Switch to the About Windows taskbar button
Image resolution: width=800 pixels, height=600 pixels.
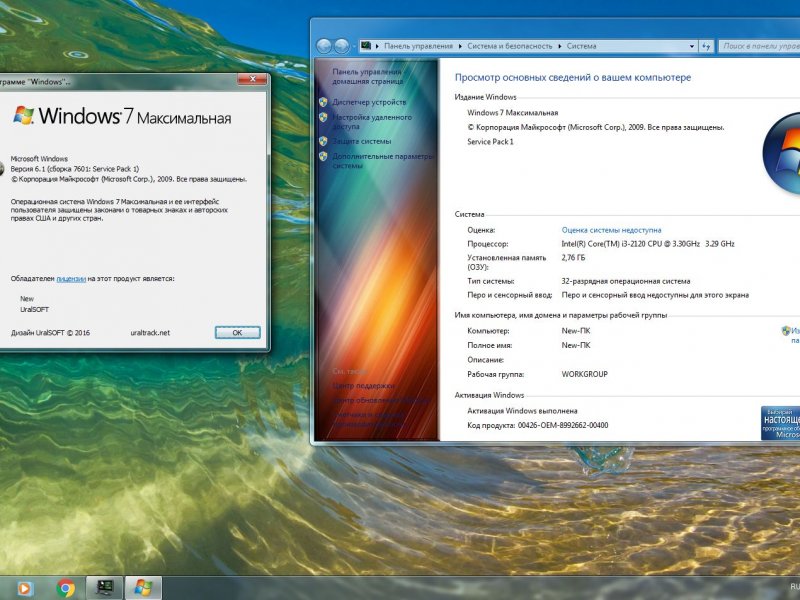(x=143, y=588)
